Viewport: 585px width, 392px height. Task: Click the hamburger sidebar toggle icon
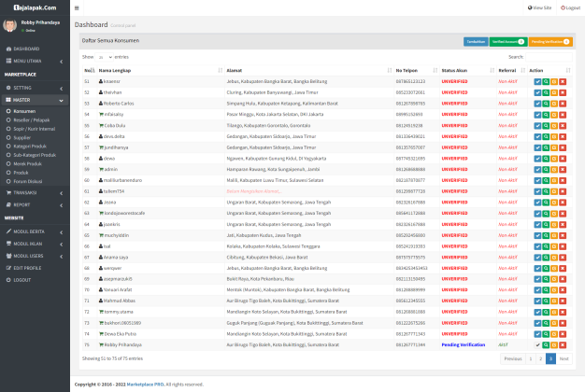78,6
